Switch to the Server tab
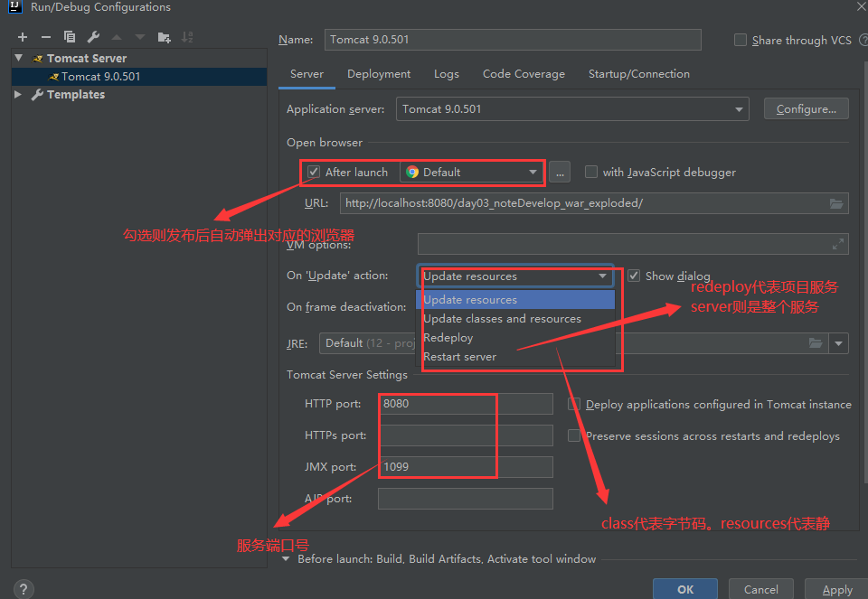The height and width of the screenshot is (599, 868). click(x=307, y=74)
